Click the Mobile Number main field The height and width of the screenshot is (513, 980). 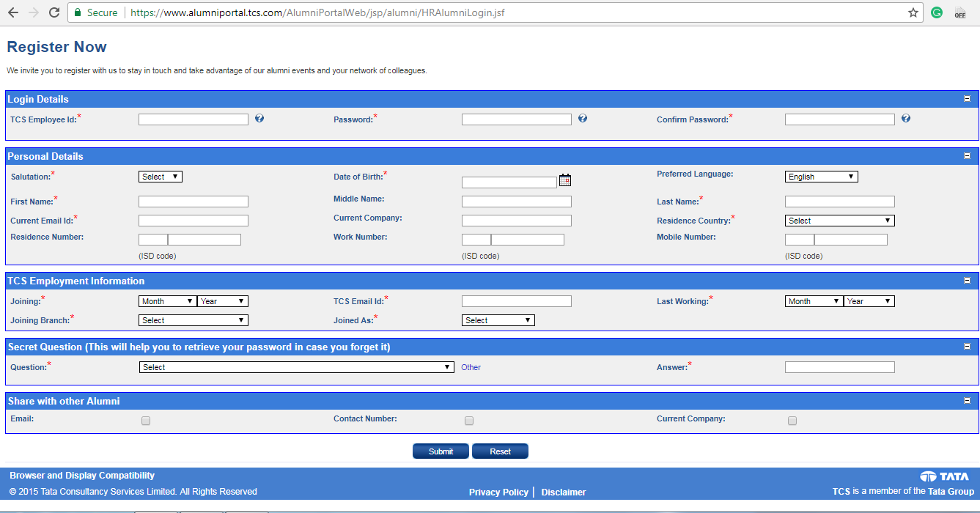(851, 240)
